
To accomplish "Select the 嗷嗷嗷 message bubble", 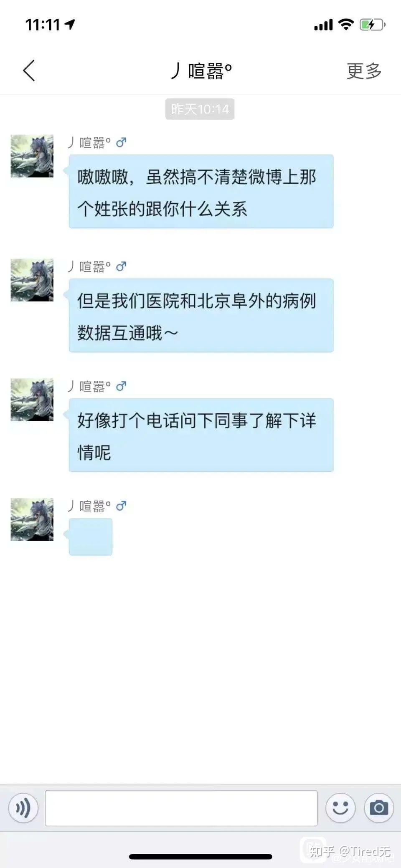I will point(201,191).
